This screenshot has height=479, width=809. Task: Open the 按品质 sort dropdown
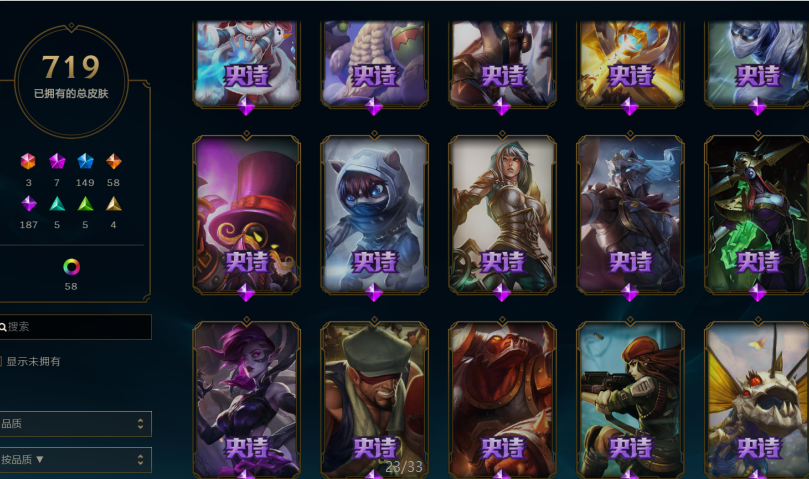click(76, 459)
